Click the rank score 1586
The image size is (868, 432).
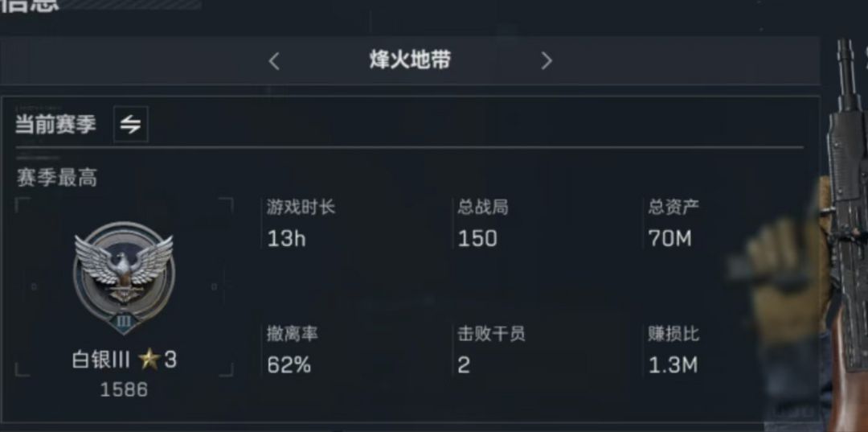pos(124,390)
